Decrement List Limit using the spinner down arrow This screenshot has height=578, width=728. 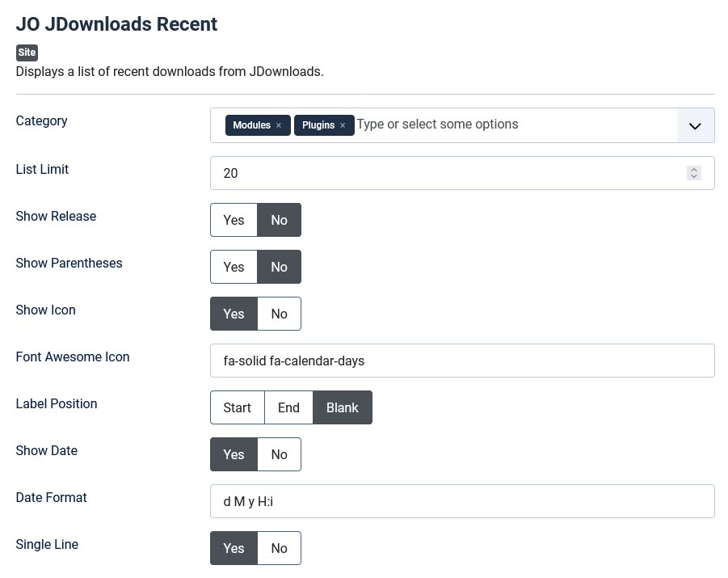pos(693,177)
